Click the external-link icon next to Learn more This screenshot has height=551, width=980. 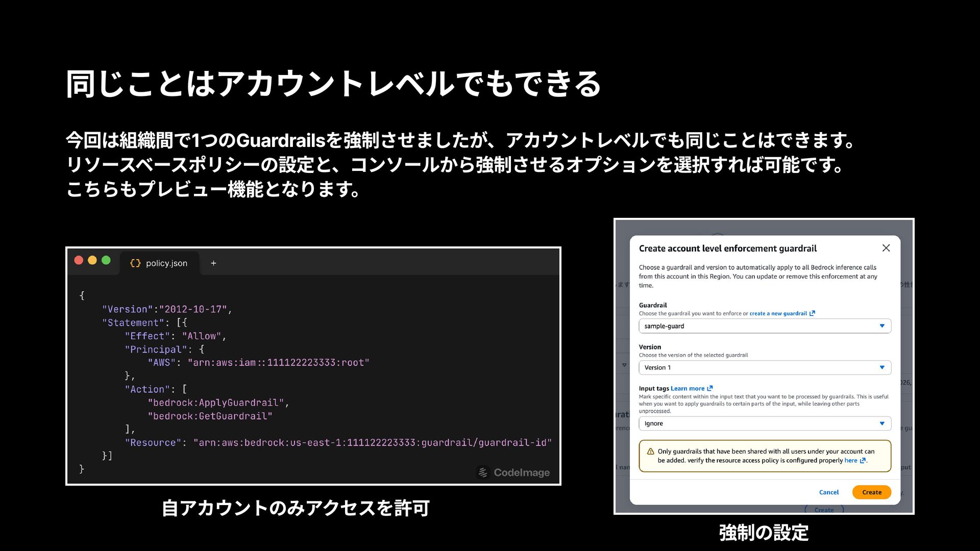click(709, 388)
